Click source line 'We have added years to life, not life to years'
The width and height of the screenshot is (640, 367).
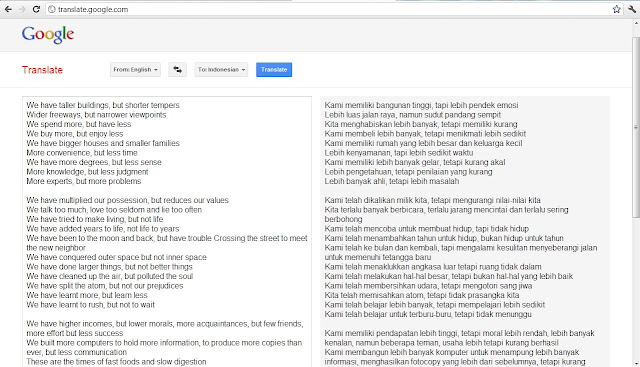[102, 229]
